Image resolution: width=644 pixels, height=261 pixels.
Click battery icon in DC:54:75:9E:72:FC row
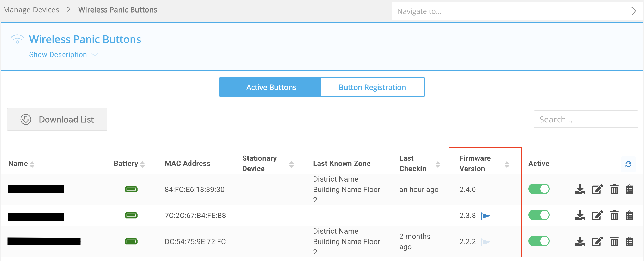point(131,241)
